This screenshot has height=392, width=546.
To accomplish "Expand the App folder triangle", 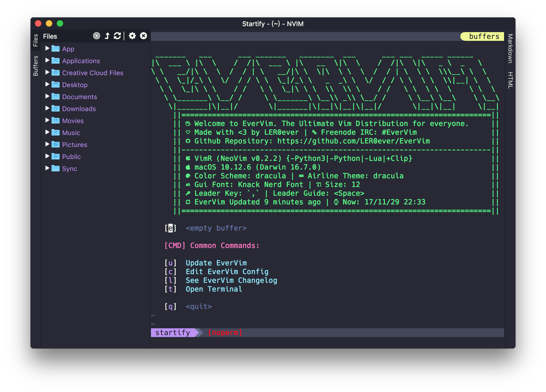I will (x=47, y=48).
